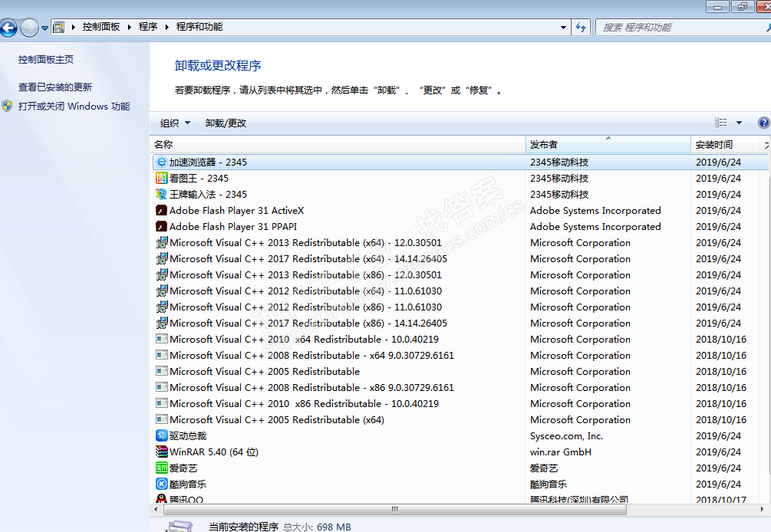Viewport: 771px width, 532px height.
Task: Click the Adobe Flash Player 31 PPAPI icon
Action: [162, 226]
